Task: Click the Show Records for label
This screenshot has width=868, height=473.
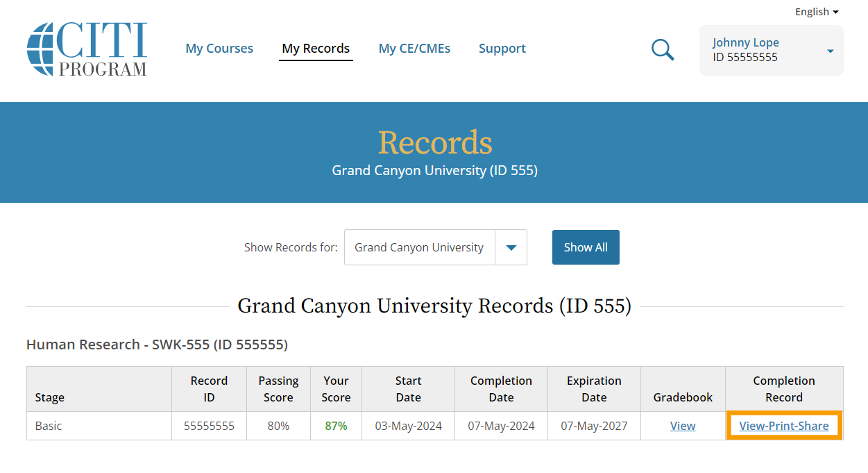Action: tap(291, 247)
